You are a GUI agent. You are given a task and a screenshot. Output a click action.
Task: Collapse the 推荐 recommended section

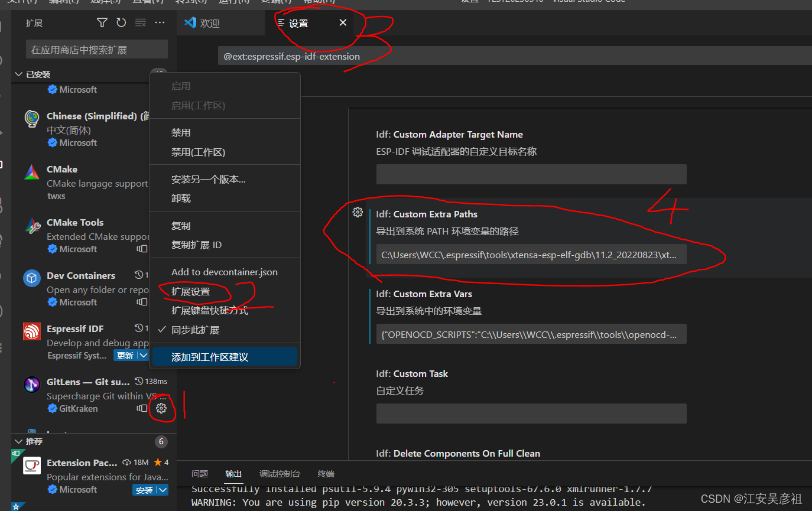(18, 441)
